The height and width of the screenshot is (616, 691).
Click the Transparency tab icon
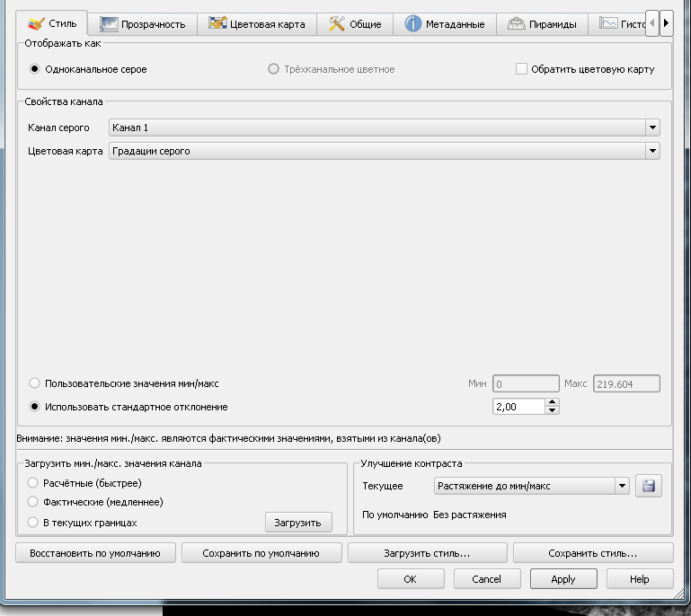pyautogui.click(x=109, y=24)
